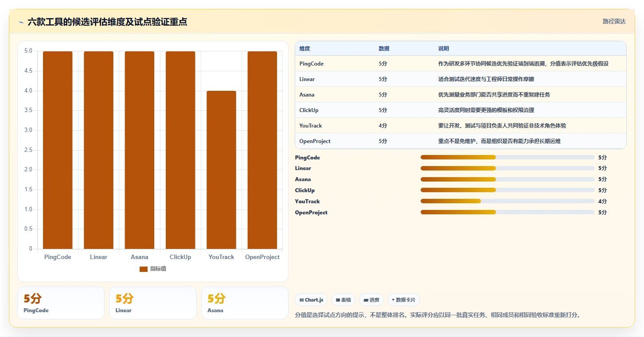Screen dimensions: 644x337
Task: Open the Linear 5分 stat card
Action: (x=152, y=303)
